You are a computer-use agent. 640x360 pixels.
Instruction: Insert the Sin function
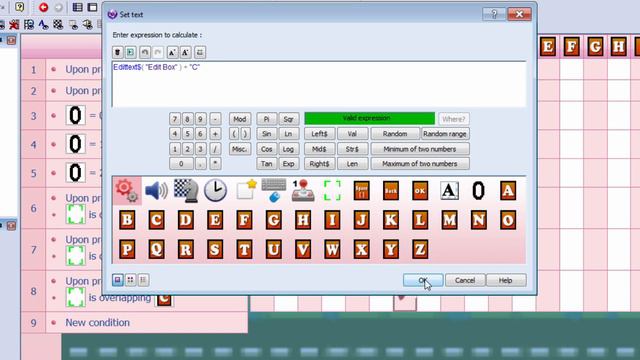click(267, 134)
